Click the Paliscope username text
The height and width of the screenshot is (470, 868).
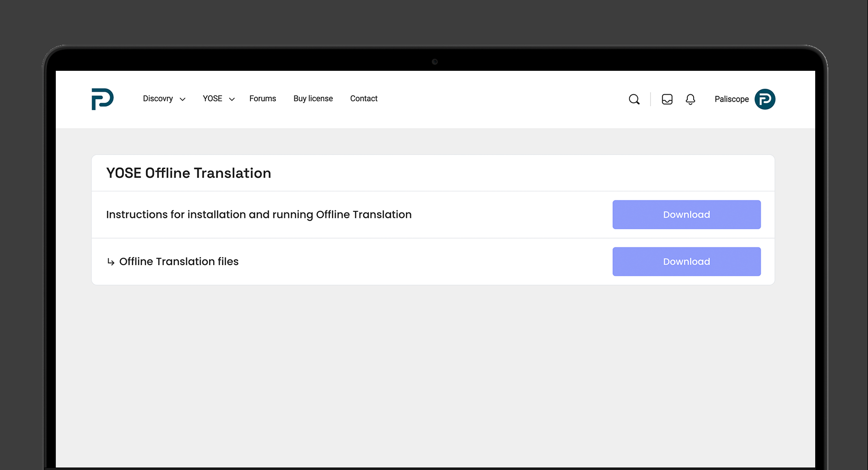(x=731, y=99)
